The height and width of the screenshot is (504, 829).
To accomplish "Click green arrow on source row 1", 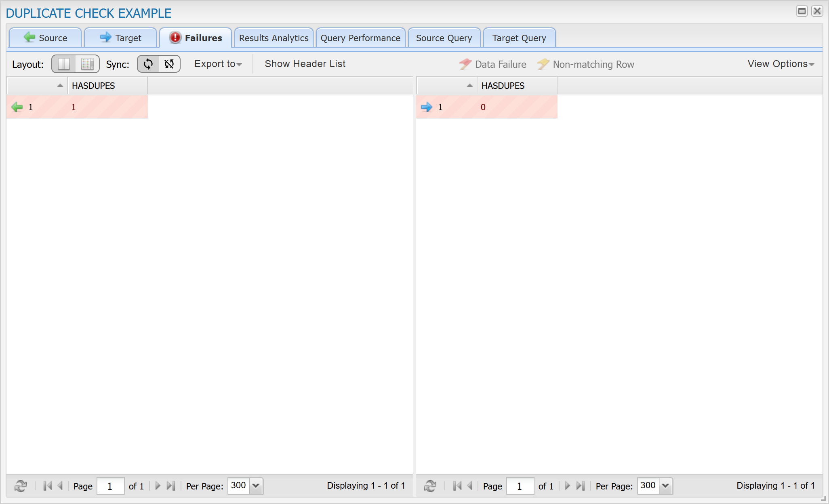I will point(17,107).
